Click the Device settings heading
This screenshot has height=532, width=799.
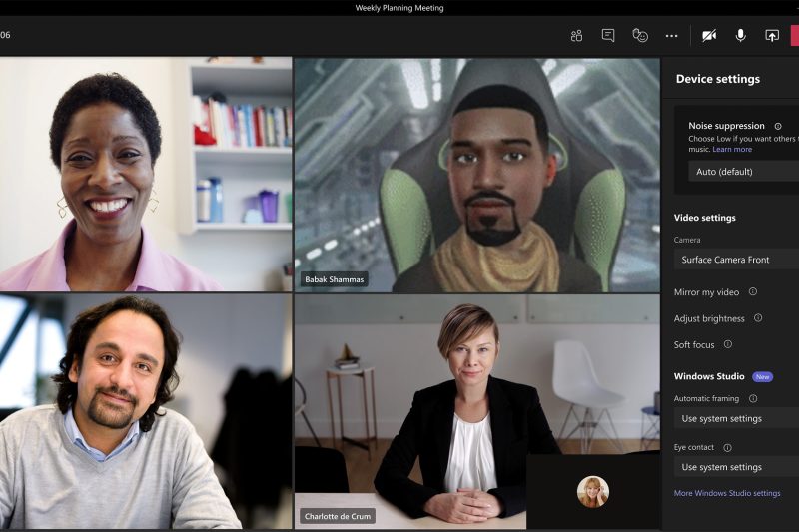pyautogui.click(x=717, y=79)
